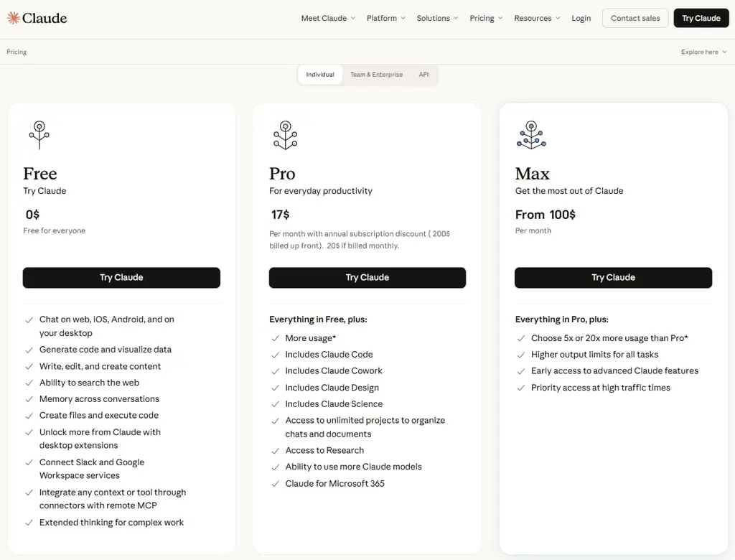Click the Claude wordmark text
This screenshot has width=735, height=560.
point(45,18)
